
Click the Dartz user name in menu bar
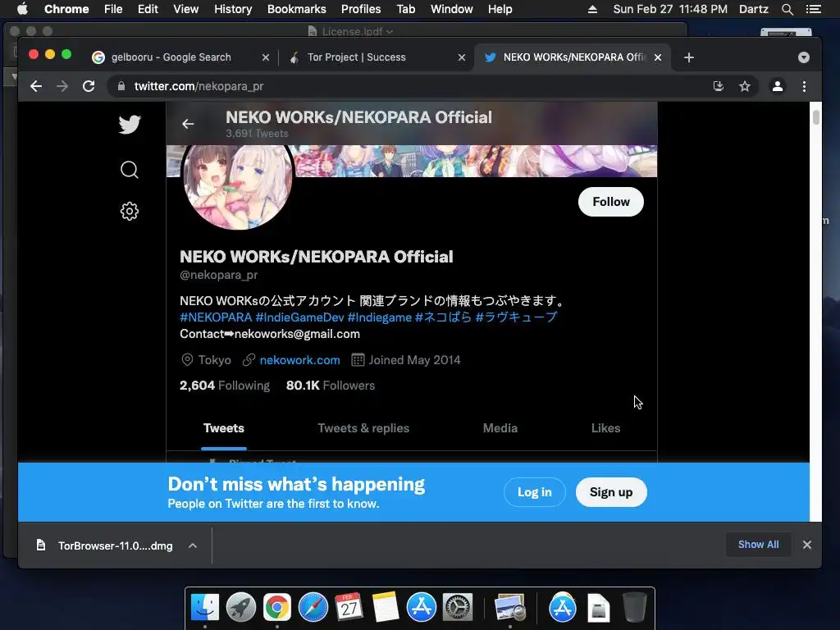coord(753,9)
